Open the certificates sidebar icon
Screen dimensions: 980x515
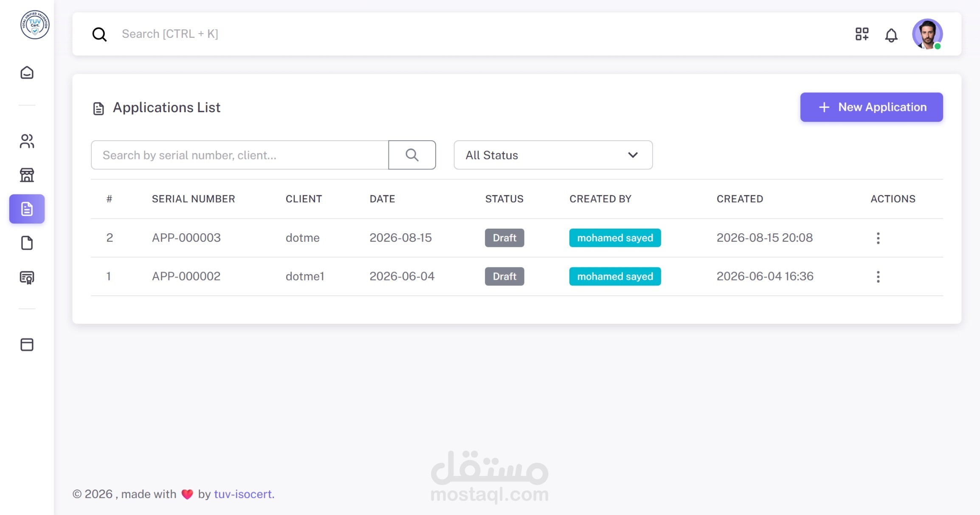point(27,277)
